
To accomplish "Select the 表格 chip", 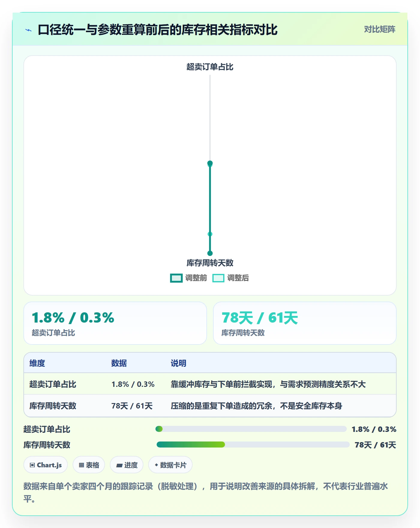I will [89, 465].
